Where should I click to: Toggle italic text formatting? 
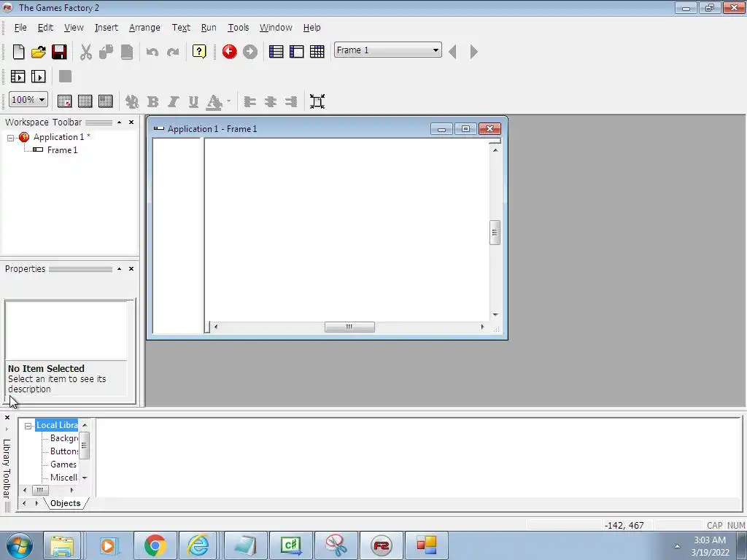173,101
